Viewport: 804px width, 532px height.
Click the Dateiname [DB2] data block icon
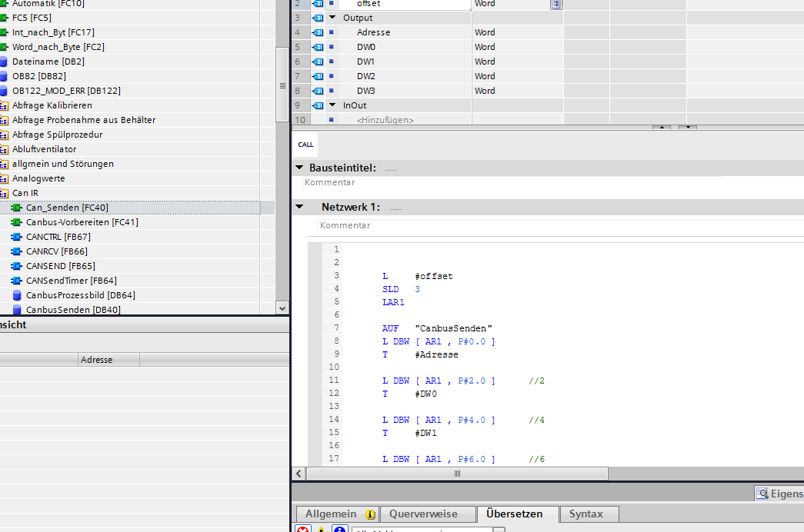coord(4,62)
